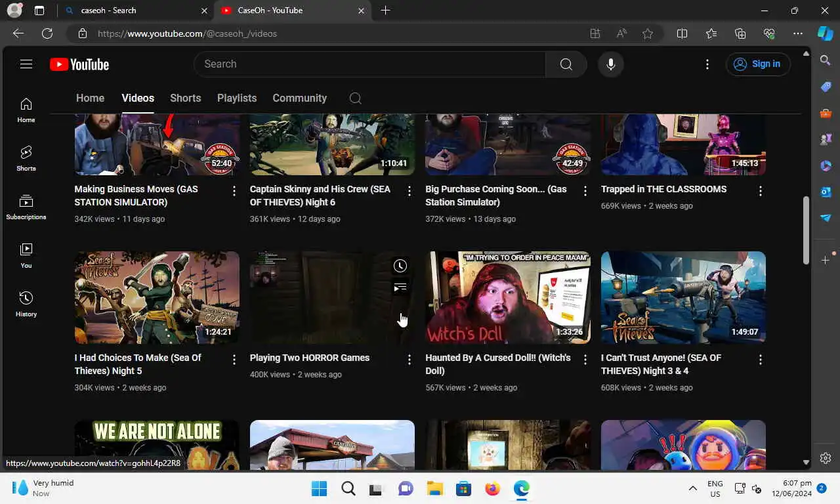The height and width of the screenshot is (504, 840).
Task: Open WE ARE NOT ALONE thumbnail
Action: point(157,445)
